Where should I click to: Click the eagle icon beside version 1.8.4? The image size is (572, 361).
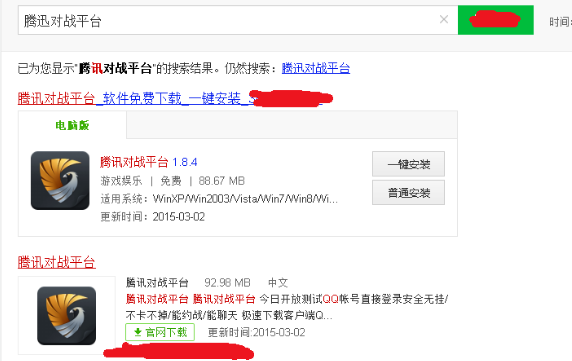(x=60, y=180)
